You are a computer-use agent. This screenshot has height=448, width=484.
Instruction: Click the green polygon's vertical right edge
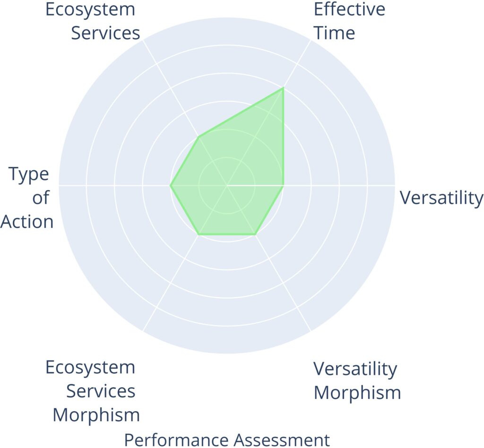pyautogui.click(x=283, y=137)
